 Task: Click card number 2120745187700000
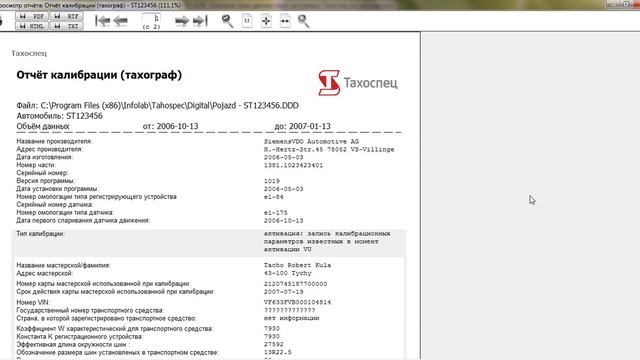click(x=296, y=284)
